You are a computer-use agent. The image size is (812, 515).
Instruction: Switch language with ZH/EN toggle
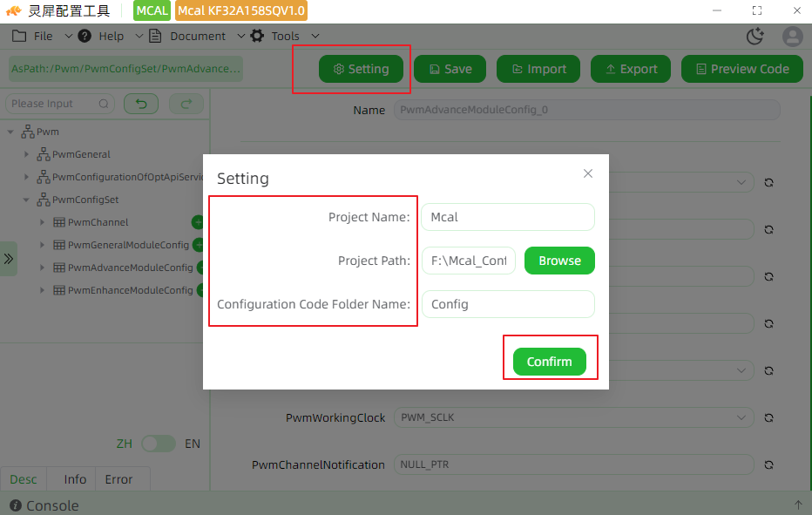point(159,444)
